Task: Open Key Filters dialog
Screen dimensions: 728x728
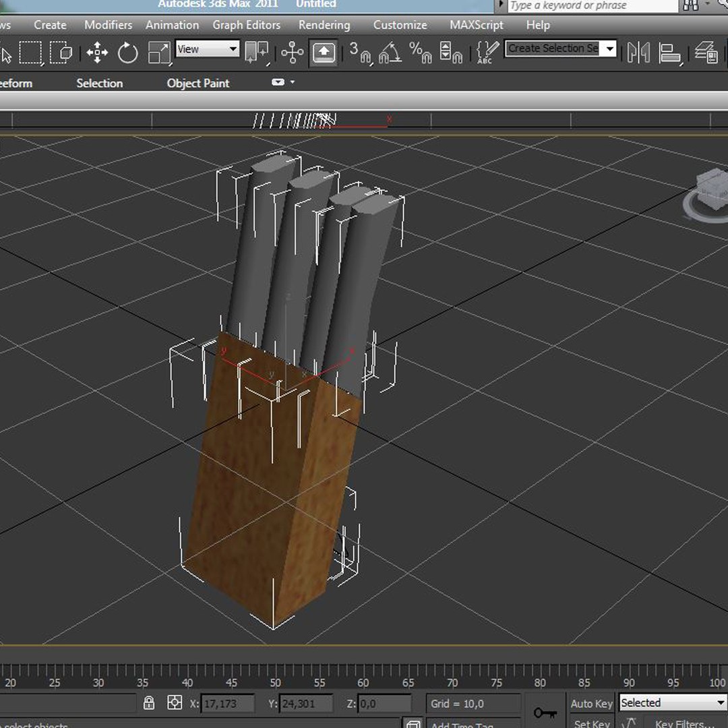Action: pos(684,723)
